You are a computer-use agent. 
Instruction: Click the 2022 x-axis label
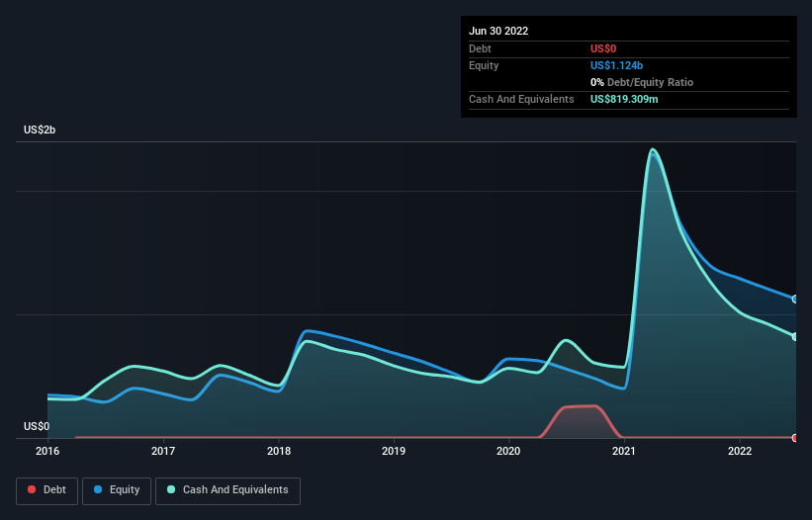click(x=740, y=451)
